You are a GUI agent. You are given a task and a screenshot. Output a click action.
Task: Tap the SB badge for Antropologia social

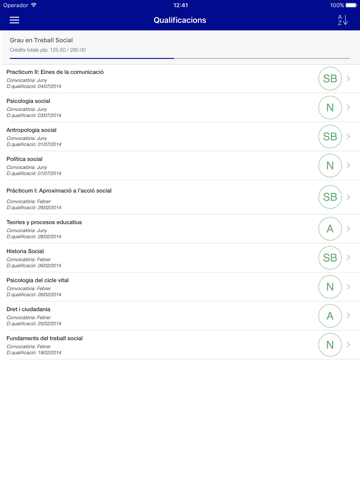click(330, 137)
